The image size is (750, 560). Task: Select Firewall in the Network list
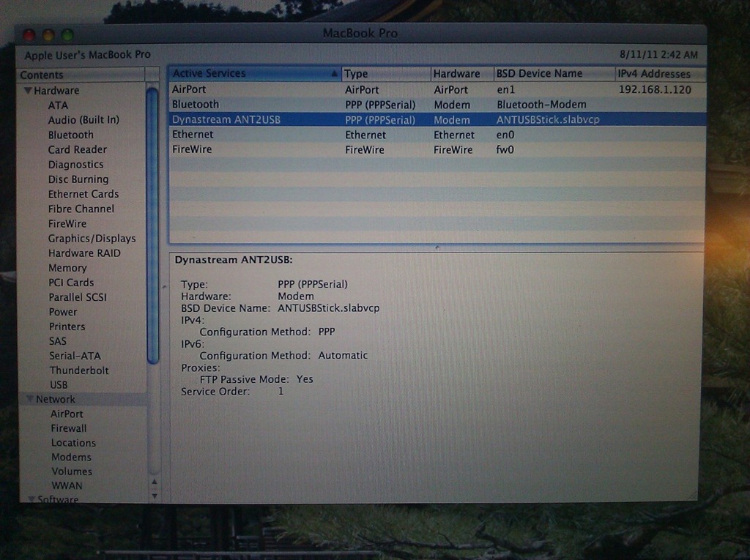point(68,428)
